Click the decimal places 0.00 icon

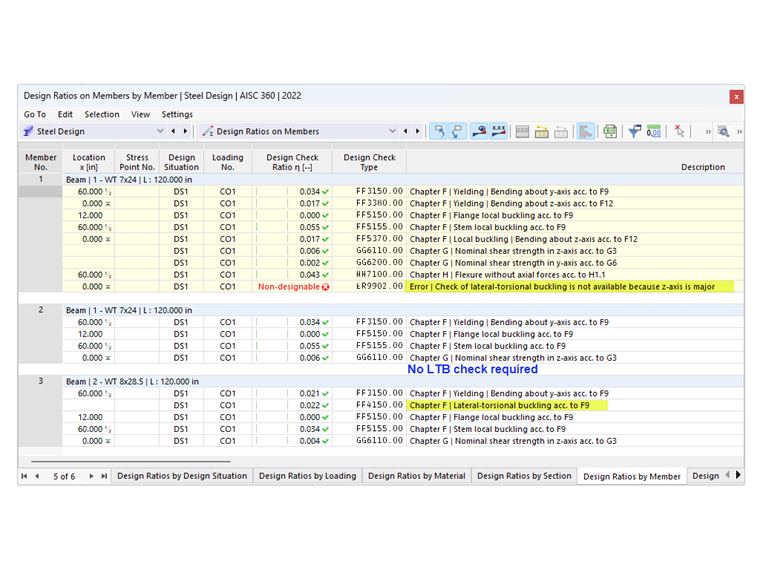pyautogui.click(x=654, y=131)
